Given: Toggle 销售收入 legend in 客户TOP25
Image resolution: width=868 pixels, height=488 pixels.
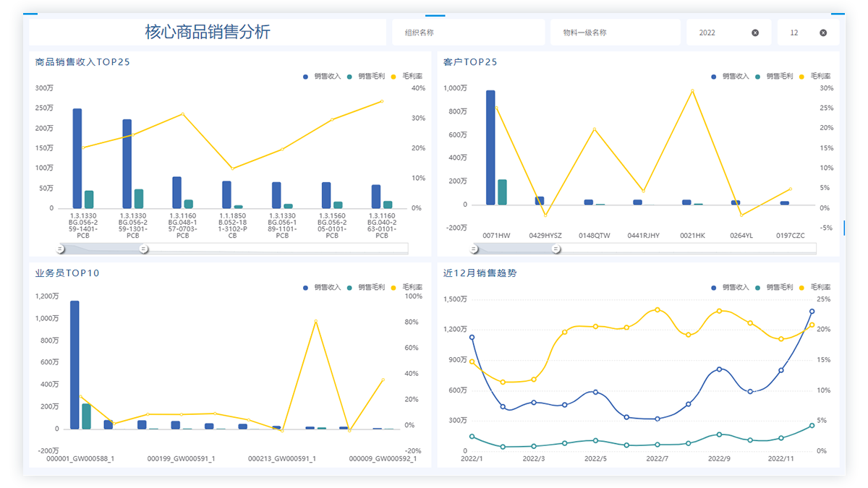Looking at the screenshot, I should point(731,76).
